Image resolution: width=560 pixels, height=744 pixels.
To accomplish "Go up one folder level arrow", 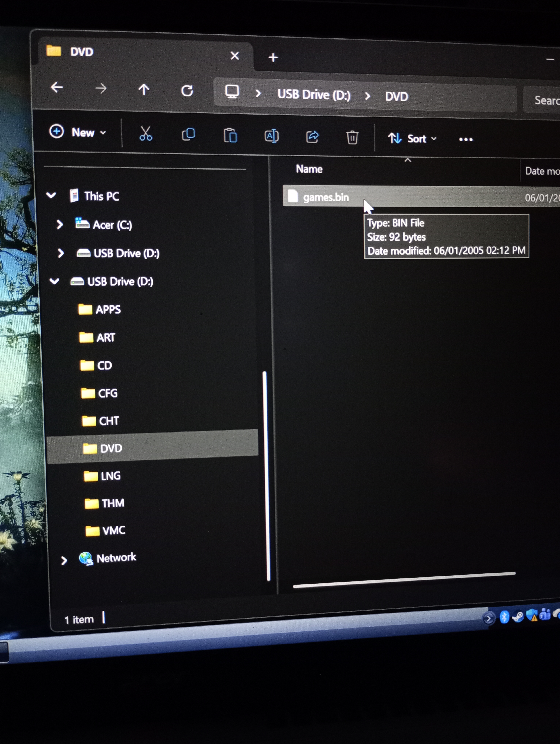I will click(144, 90).
